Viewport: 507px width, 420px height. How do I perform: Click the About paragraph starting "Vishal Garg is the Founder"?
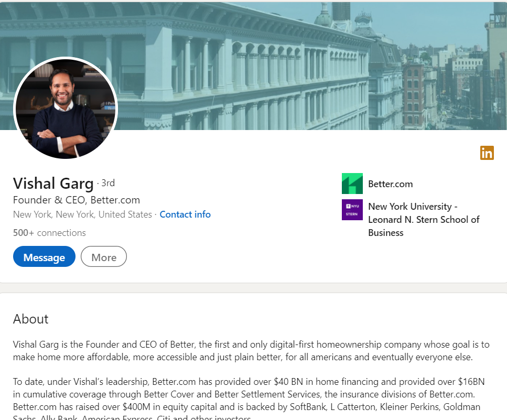click(x=251, y=351)
